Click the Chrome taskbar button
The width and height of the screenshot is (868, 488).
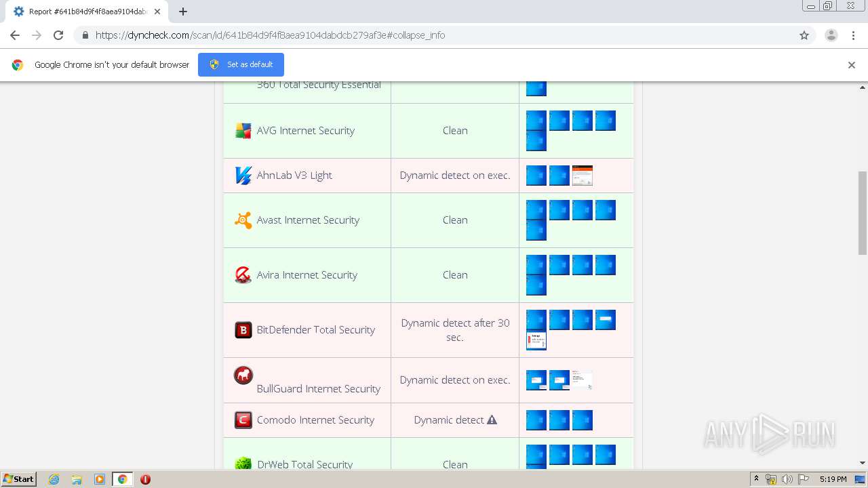point(123,479)
